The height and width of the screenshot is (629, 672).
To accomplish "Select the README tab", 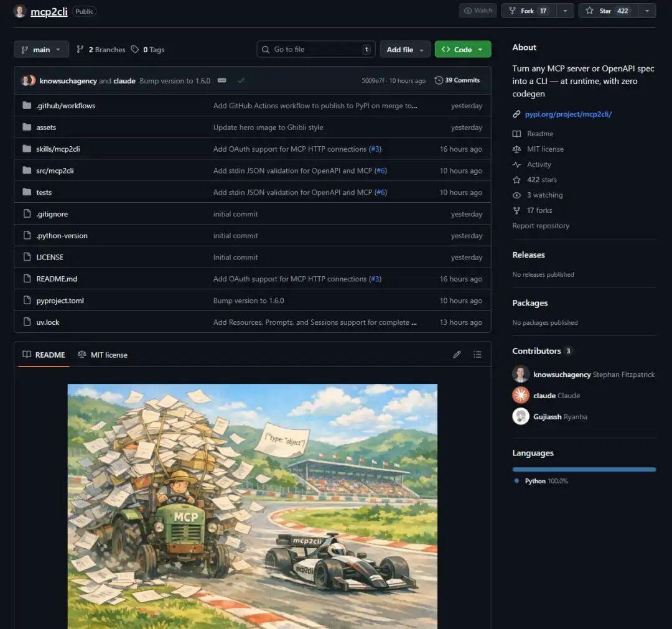I will tap(44, 355).
